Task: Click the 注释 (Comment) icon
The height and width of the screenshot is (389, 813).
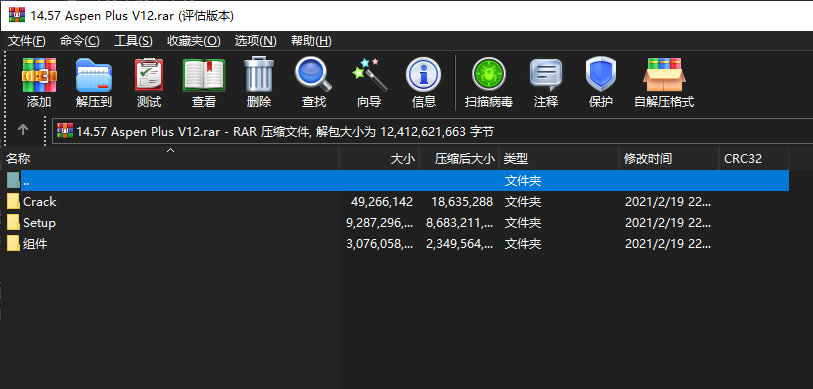Action: click(546, 75)
